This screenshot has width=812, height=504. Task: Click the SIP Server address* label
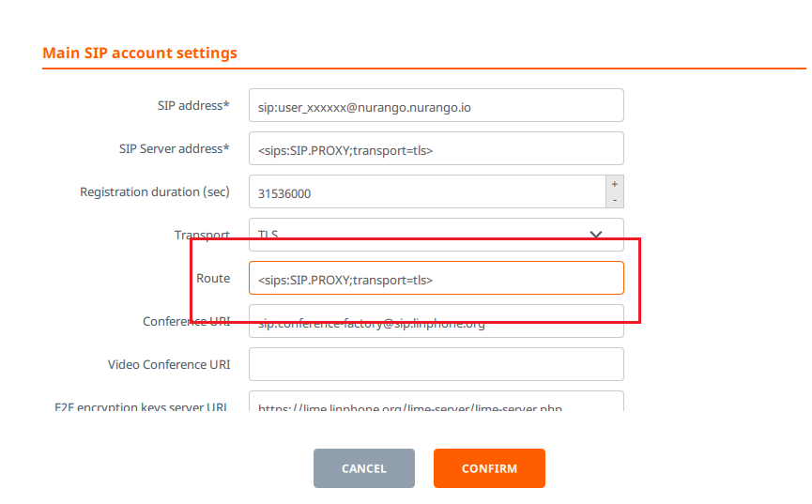[175, 148]
